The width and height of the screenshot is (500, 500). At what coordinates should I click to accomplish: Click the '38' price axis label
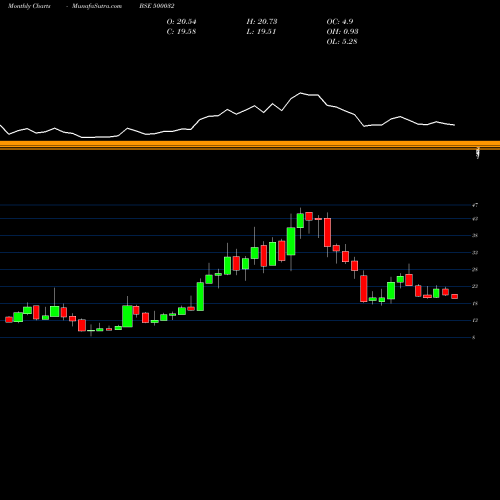[475, 235]
